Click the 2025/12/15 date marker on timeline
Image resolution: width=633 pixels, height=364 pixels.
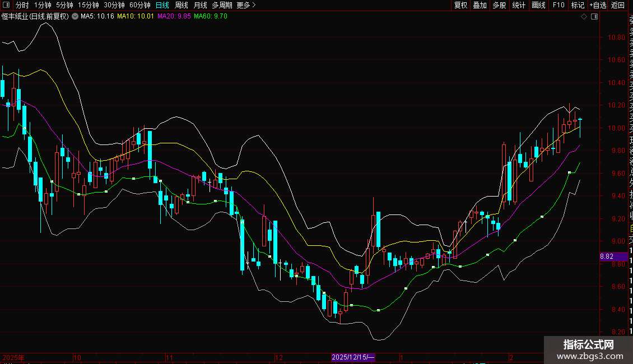pos(353,357)
